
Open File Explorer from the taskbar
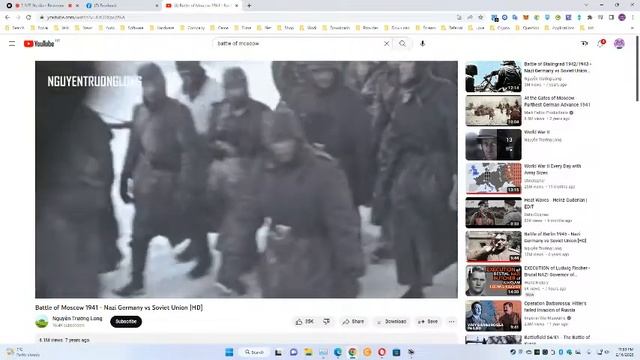tap(308, 352)
